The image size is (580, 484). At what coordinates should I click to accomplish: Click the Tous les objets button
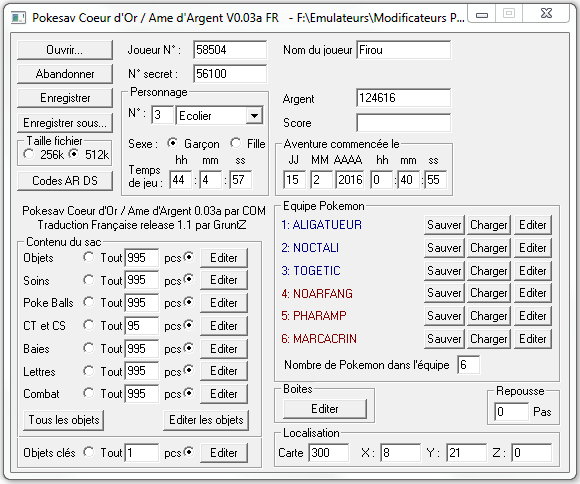[x=64, y=420]
